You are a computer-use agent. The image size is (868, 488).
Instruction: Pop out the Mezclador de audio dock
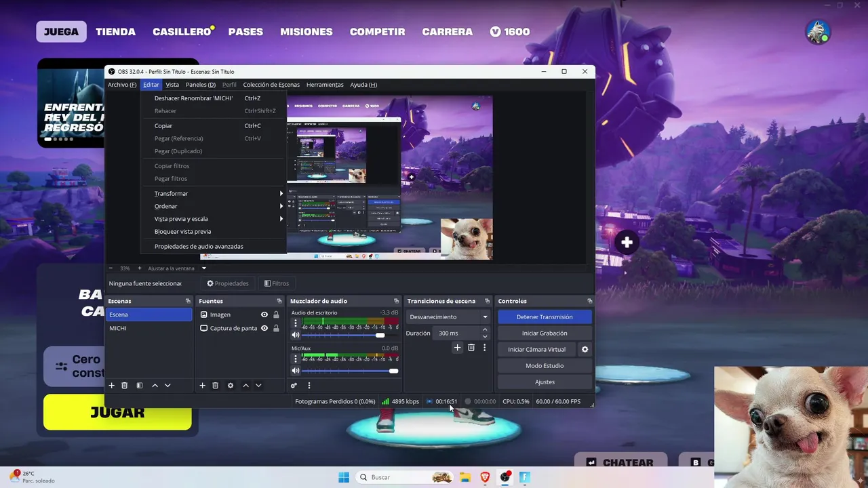click(x=396, y=301)
